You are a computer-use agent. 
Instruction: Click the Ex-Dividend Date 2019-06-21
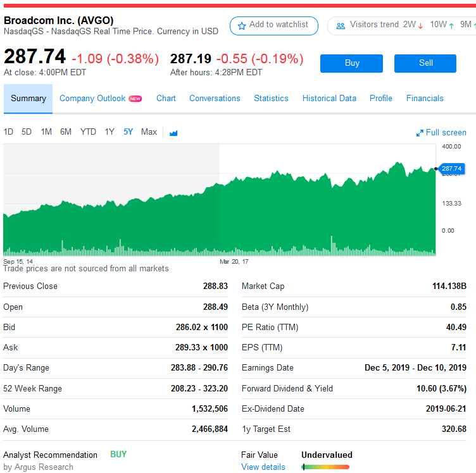pos(446,408)
